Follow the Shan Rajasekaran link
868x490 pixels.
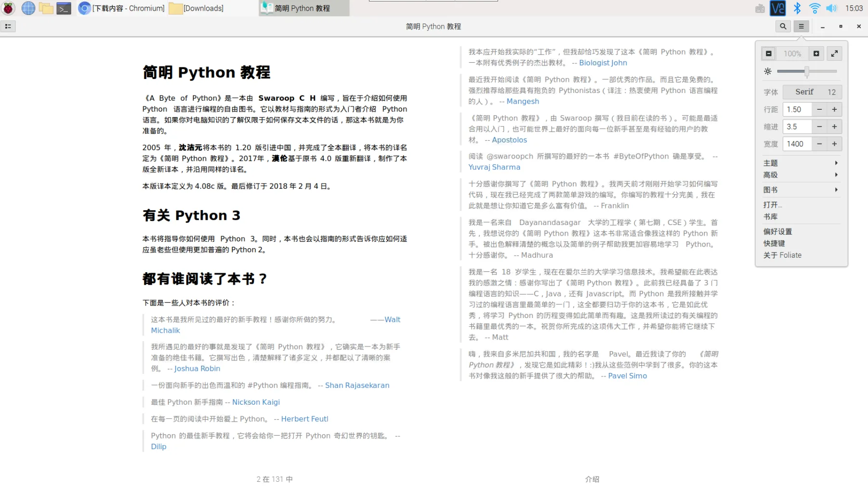(x=357, y=385)
